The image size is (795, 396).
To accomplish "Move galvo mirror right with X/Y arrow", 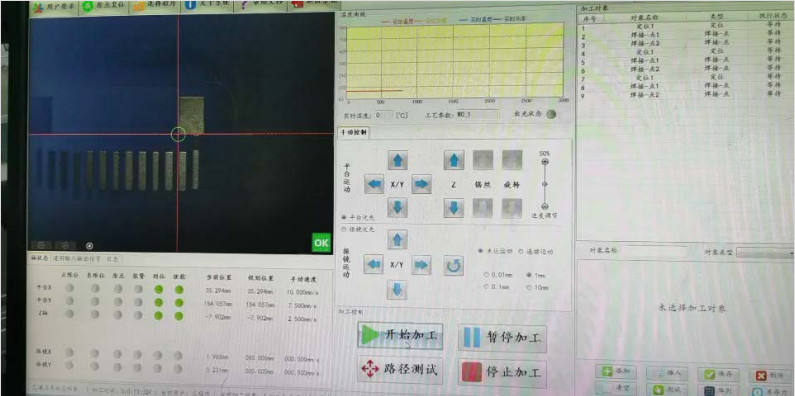I will click(421, 264).
